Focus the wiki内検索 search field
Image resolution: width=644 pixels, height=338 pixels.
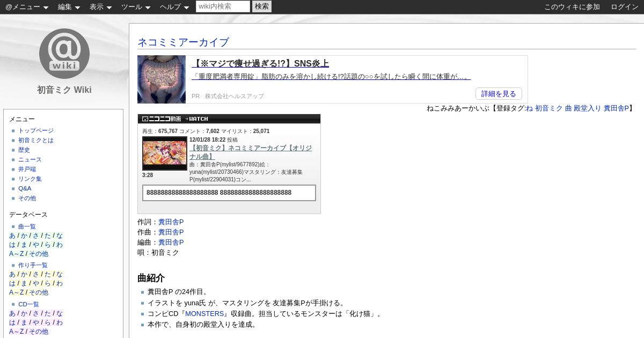click(x=223, y=6)
